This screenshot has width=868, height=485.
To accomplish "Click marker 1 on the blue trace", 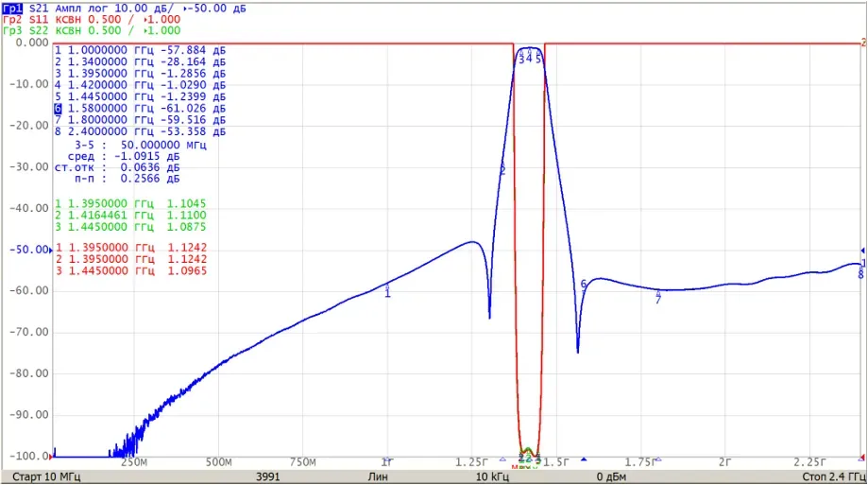I will (x=387, y=290).
